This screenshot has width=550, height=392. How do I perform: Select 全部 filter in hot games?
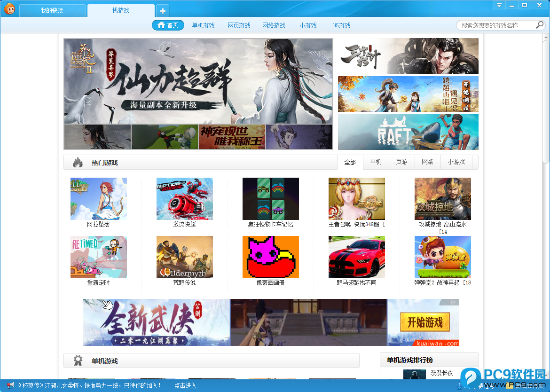click(350, 162)
